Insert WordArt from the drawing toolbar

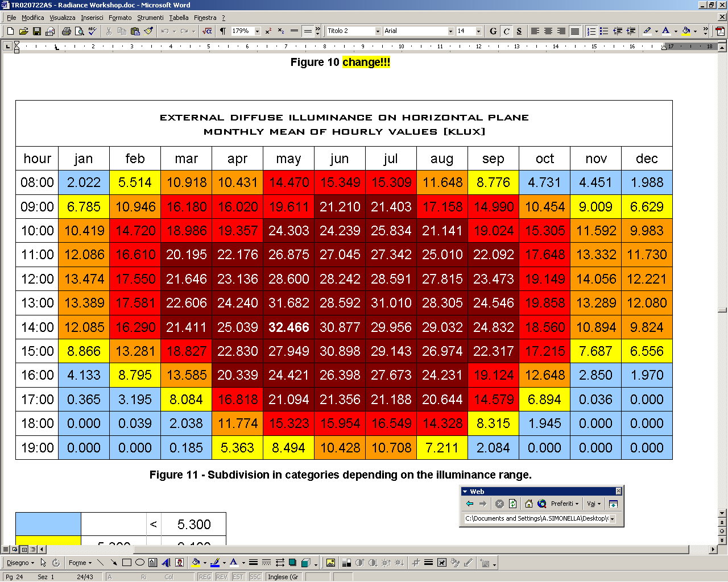pos(166,563)
